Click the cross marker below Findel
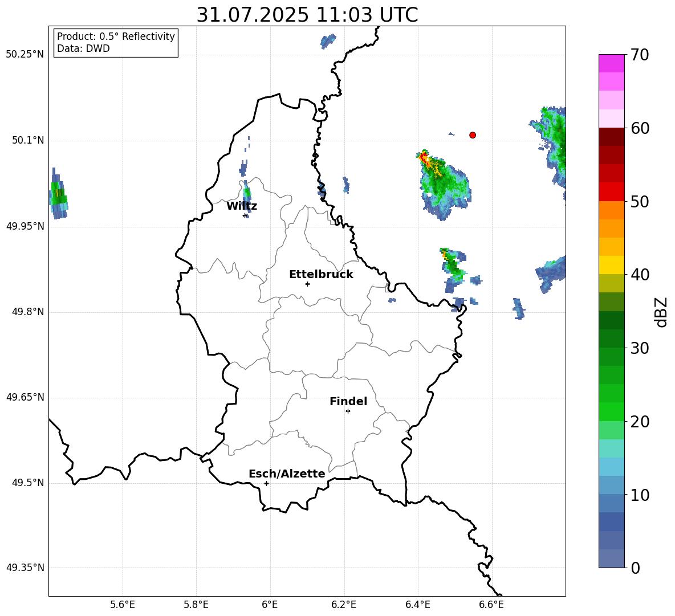675x616 pixels. pos(348,411)
